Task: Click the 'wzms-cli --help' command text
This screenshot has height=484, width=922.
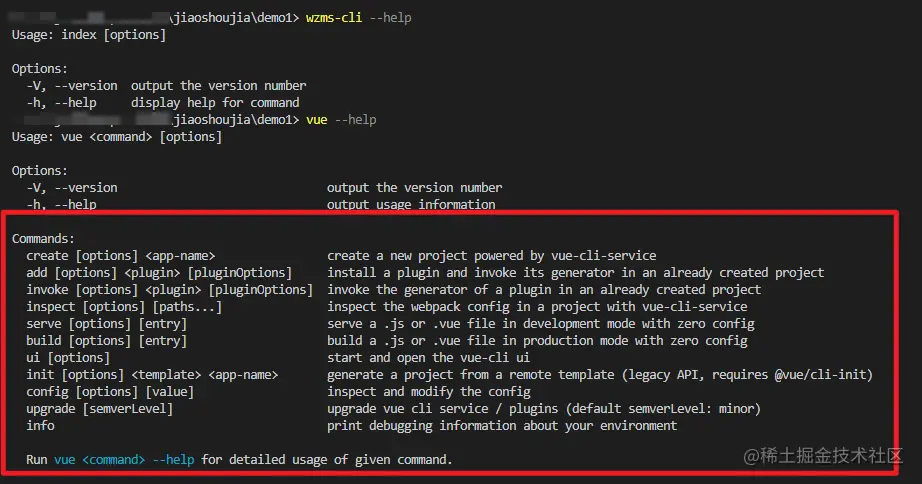Action: pos(358,18)
